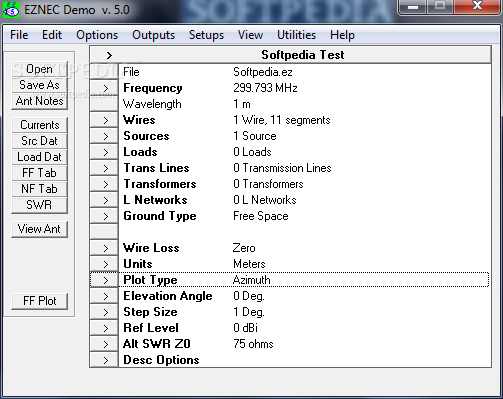The image size is (503, 399).
Task: Click the Src Dat button
Action: (x=39, y=141)
